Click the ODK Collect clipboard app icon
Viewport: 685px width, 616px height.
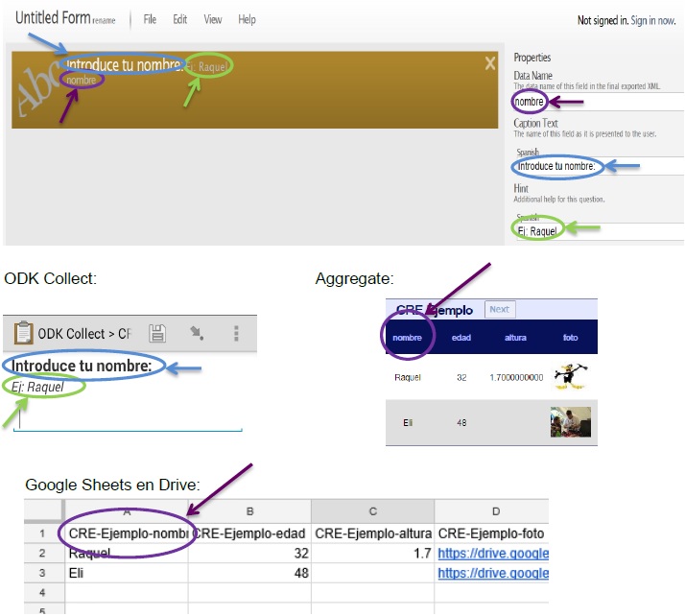(23, 333)
